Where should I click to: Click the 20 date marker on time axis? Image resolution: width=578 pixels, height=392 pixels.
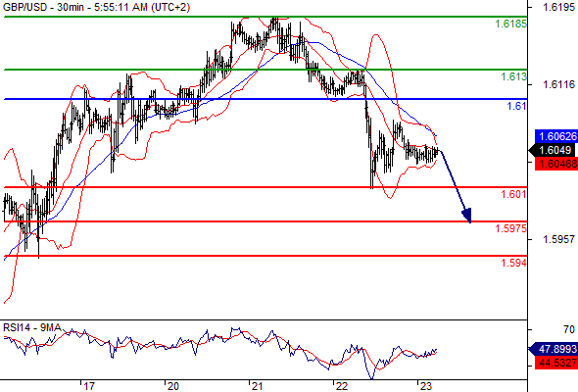click(x=172, y=386)
